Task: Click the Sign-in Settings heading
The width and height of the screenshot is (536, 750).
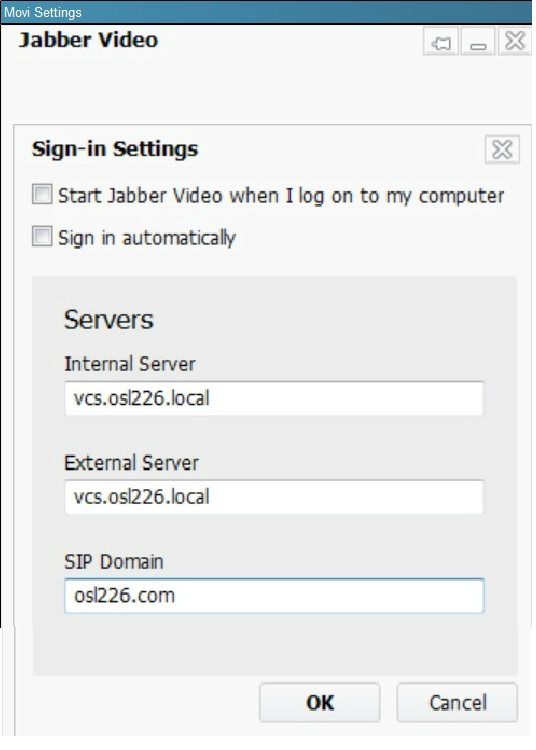Action: tap(115, 149)
